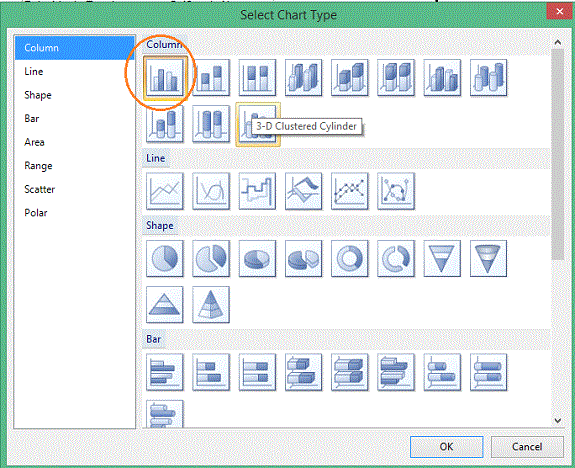Viewport: 575px width, 468px height.
Task: Select the flat pie chart icon
Action: 165,259
